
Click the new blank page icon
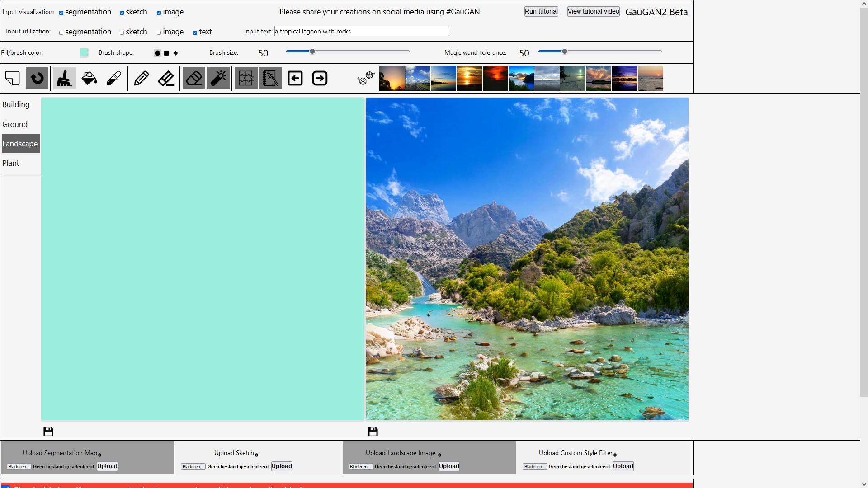tap(13, 78)
